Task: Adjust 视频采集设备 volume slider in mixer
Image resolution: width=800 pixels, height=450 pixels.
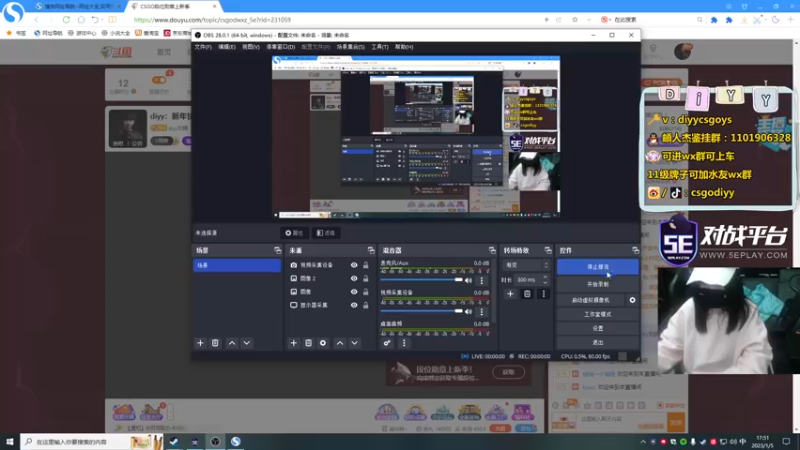Action: coord(421,311)
